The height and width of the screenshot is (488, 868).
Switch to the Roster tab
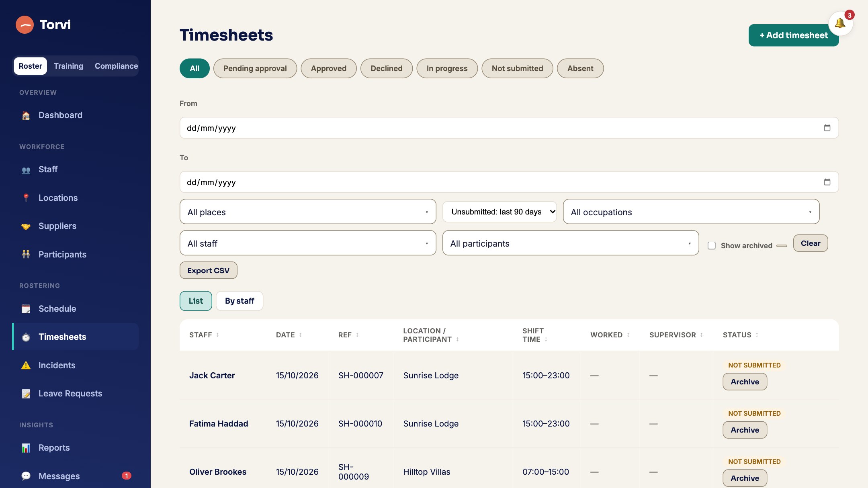point(30,66)
